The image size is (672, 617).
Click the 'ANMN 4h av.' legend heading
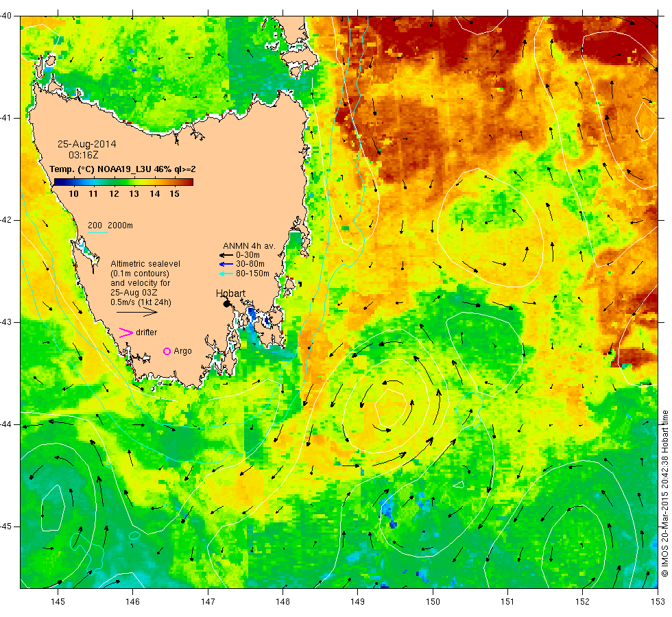249,246
